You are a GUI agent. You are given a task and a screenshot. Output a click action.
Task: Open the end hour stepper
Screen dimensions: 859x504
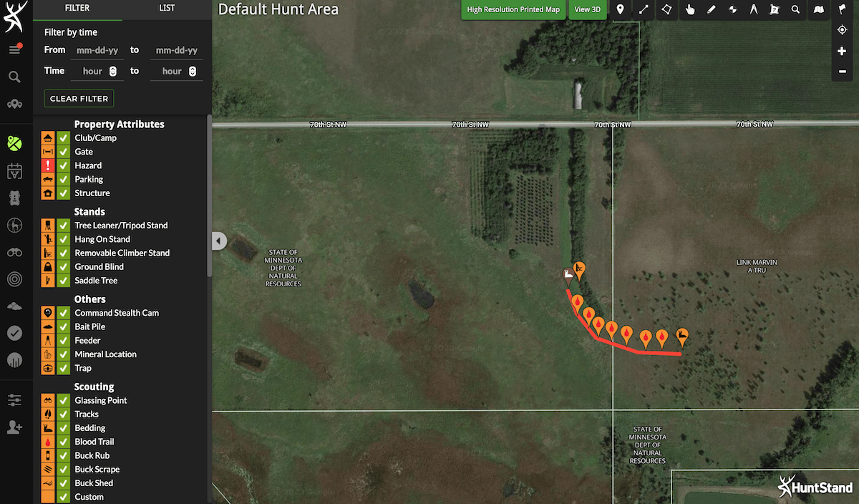pyautogui.click(x=192, y=71)
